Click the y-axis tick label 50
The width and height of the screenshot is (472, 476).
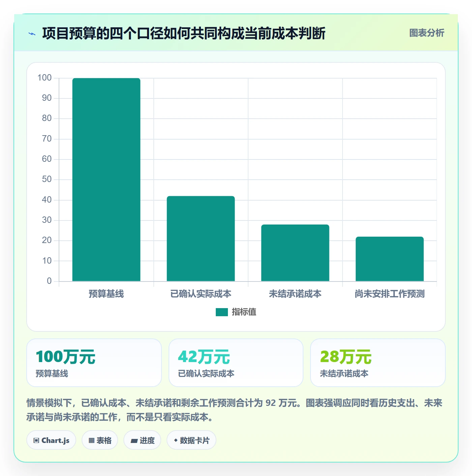click(47, 179)
